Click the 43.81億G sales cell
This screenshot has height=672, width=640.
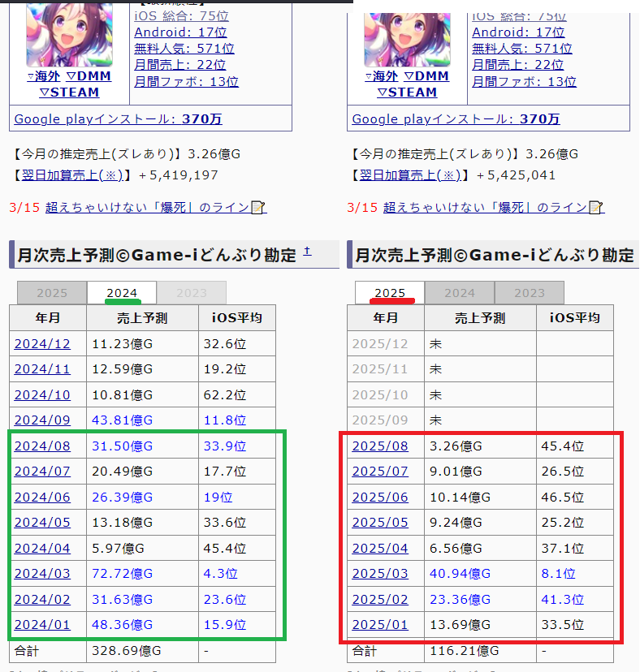(142, 420)
